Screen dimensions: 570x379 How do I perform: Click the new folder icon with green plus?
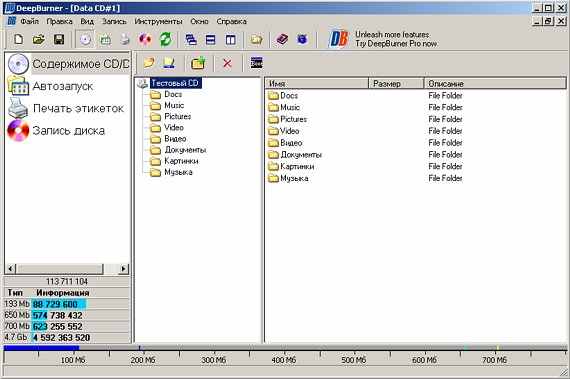click(198, 63)
